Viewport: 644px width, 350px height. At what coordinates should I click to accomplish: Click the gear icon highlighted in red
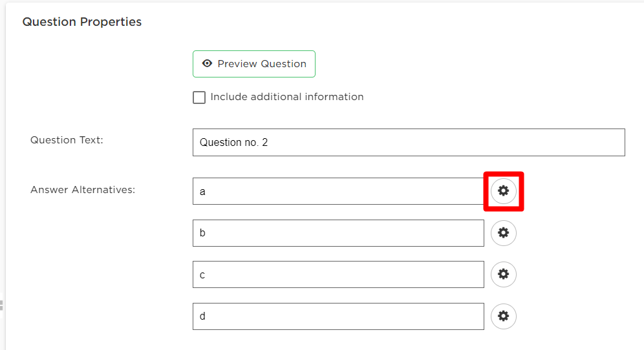503,190
